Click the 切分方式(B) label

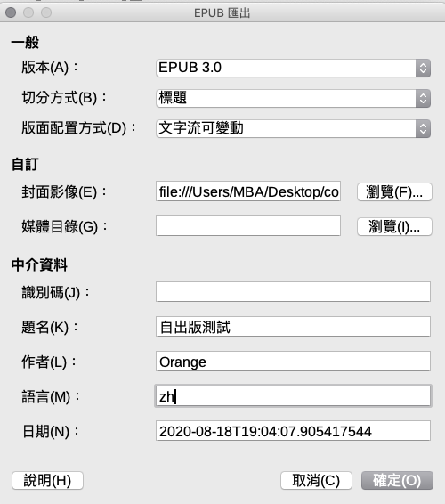(64, 98)
